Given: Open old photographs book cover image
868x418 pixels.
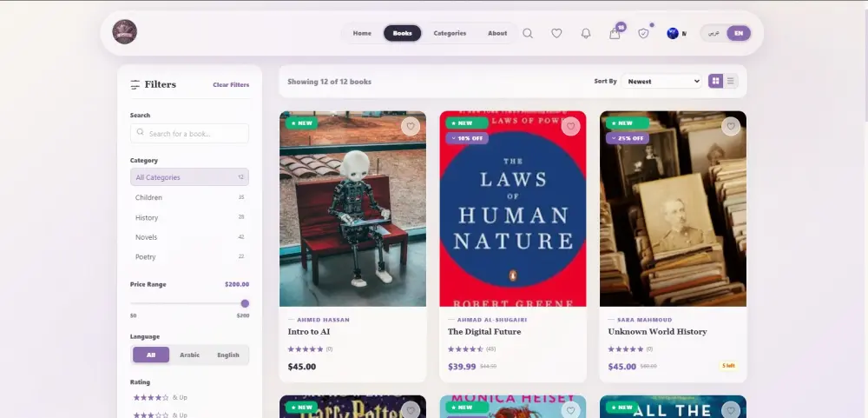Looking at the screenshot, I should (x=674, y=209).
